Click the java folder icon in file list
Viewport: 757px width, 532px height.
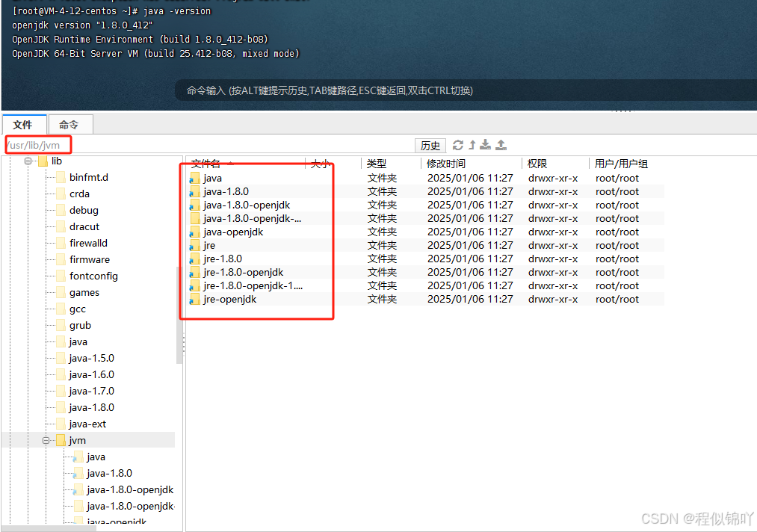195,178
